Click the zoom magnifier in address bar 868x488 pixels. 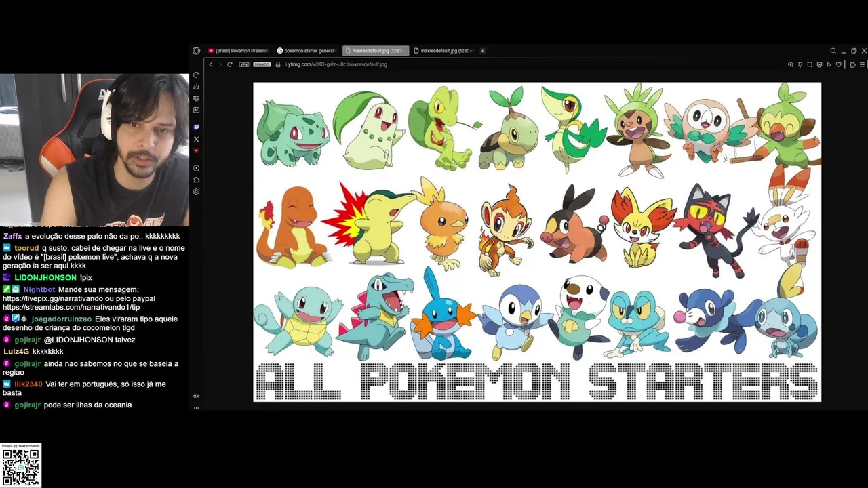point(791,64)
